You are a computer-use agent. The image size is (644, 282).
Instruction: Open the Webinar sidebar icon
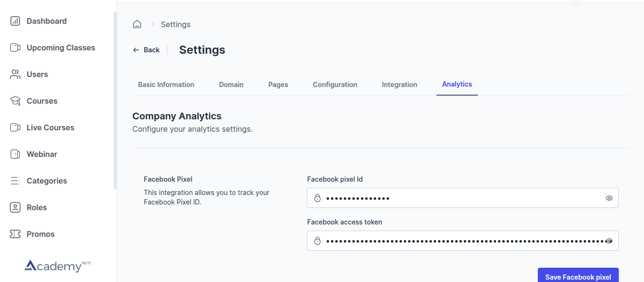pyautogui.click(x=15, y=154)
